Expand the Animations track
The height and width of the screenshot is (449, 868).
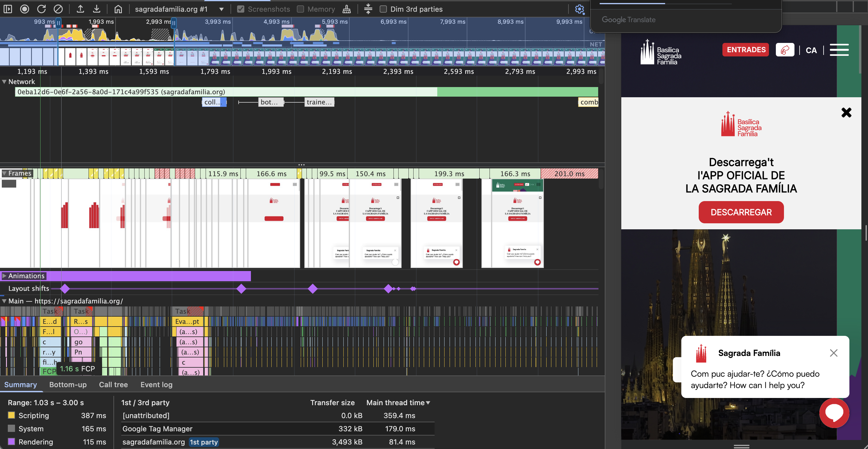tap(5, 276)
